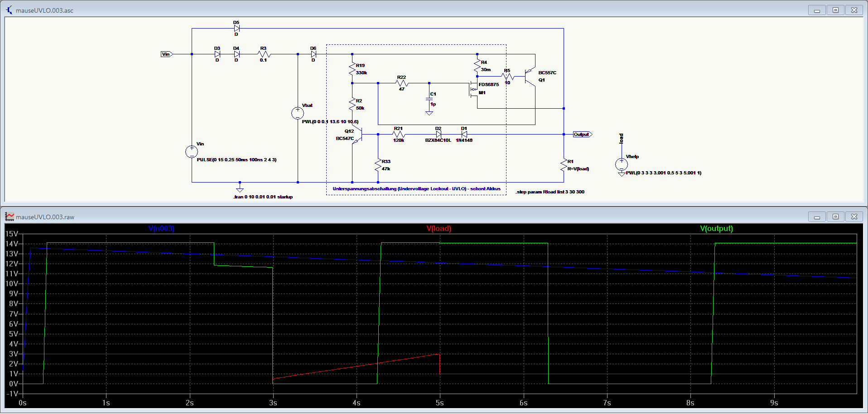
Task: Click the mauseUVLO.003.asc window title icon
Action: pos(9,10)
